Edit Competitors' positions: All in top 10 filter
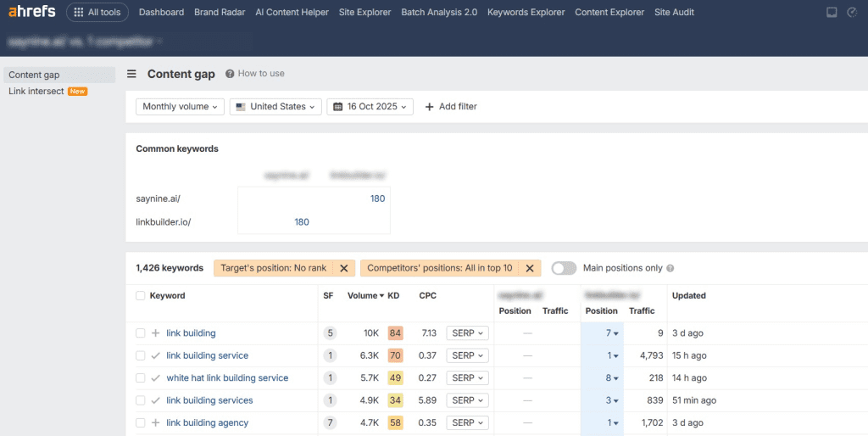 440,268
